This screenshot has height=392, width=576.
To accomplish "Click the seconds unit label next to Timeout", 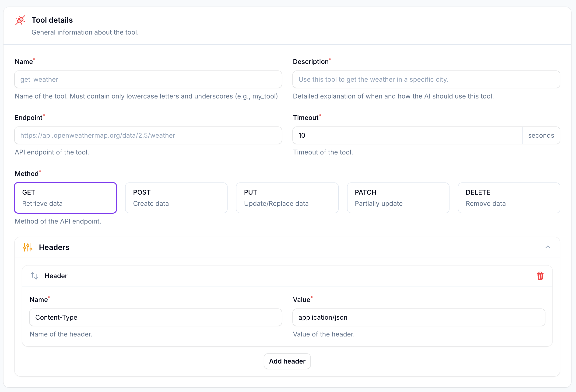I will (x=541, y=135).
